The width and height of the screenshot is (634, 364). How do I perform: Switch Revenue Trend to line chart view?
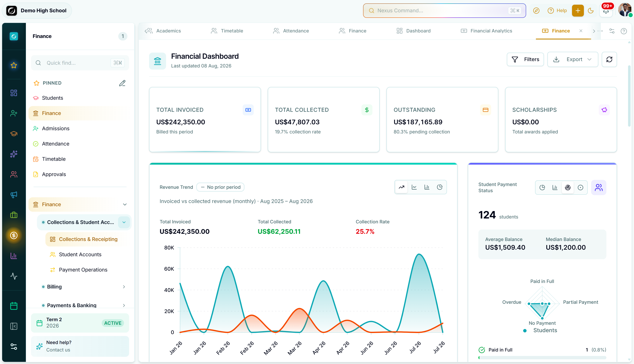point(414,187)
